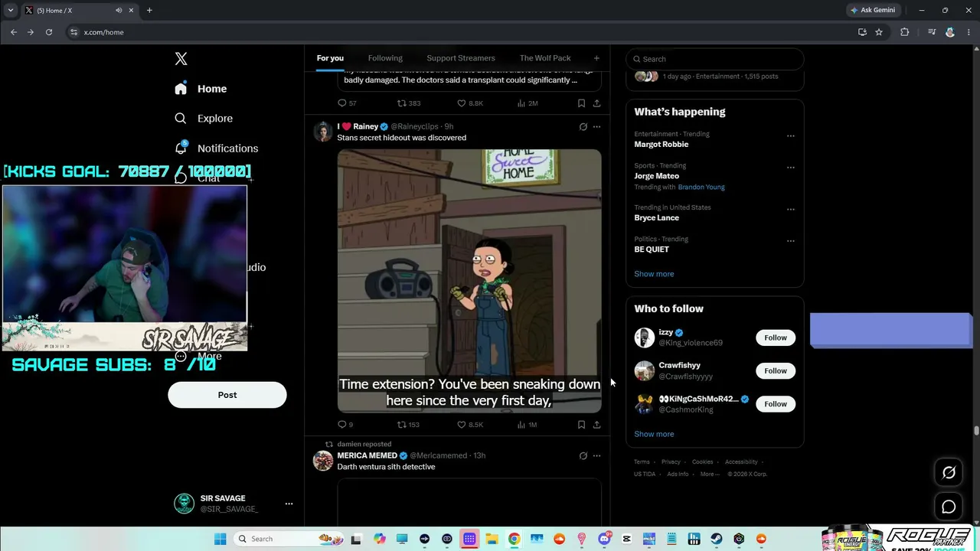Image resolution: width=980 pixels, height=551 pixels.
Task: Open Grok actions on MERICA MEMED post
Action: pos(583,455)
